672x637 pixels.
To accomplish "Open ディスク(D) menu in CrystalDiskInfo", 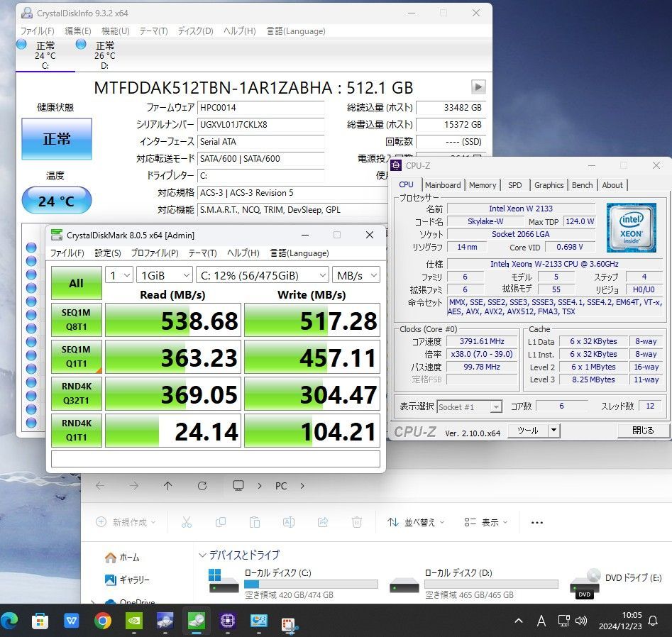I will coord(195,31).
